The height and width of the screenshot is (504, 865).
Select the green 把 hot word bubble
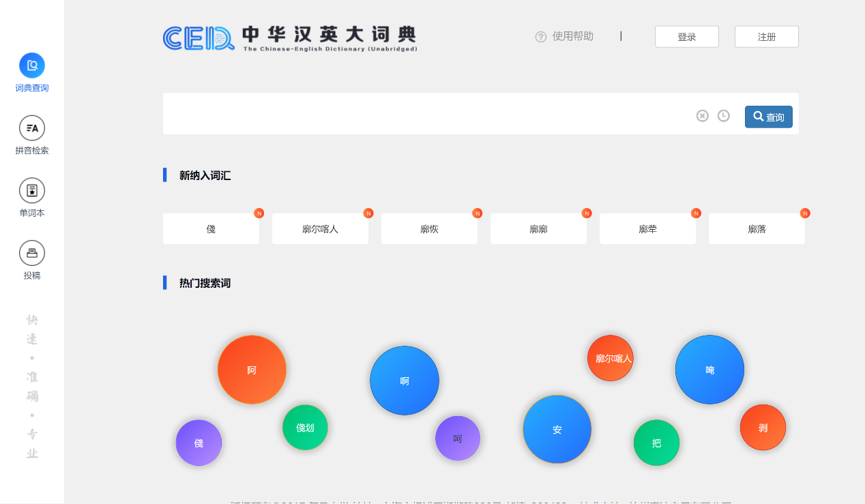point(656,443)
